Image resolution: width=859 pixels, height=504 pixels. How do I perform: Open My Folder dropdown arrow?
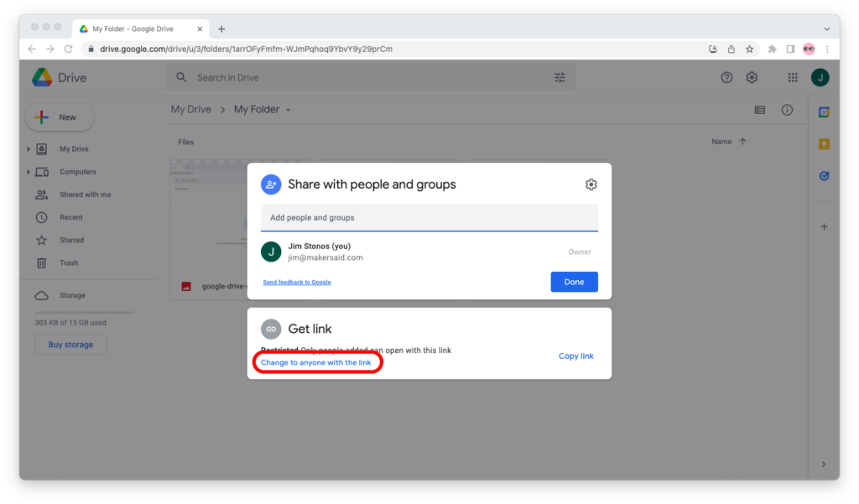[x=289, y=110]
